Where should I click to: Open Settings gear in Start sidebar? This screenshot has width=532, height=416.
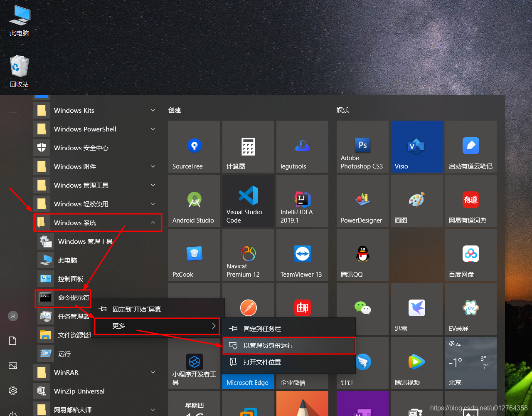pyautogui.click(x=13, y=391)
